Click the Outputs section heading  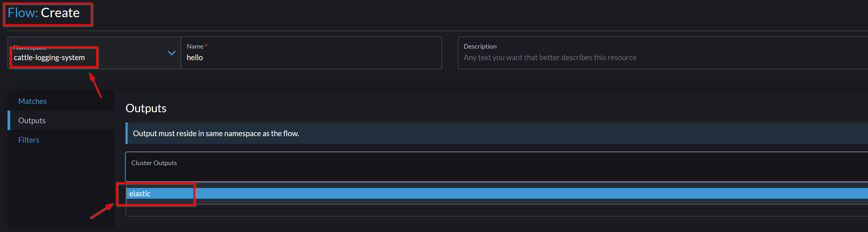tap(146, 108)
